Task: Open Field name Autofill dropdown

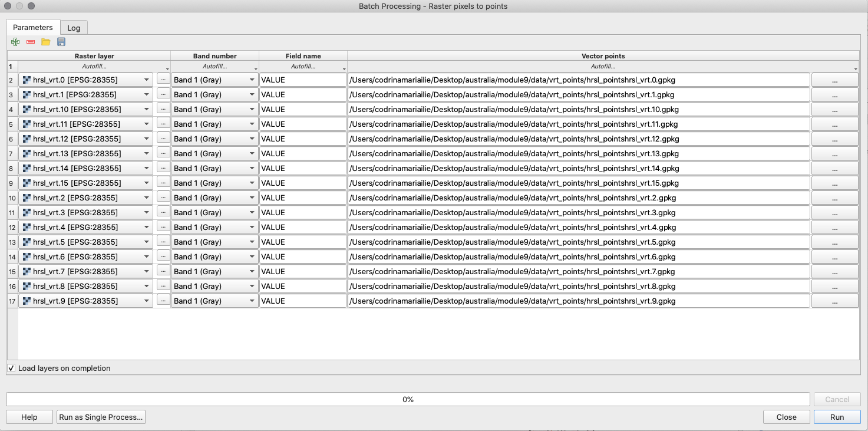Action: [x=303, y=67]
